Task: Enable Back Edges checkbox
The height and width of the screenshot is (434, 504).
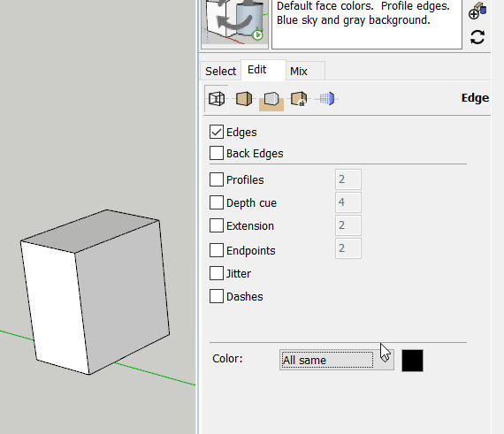Action: click(x=217, y=153)
